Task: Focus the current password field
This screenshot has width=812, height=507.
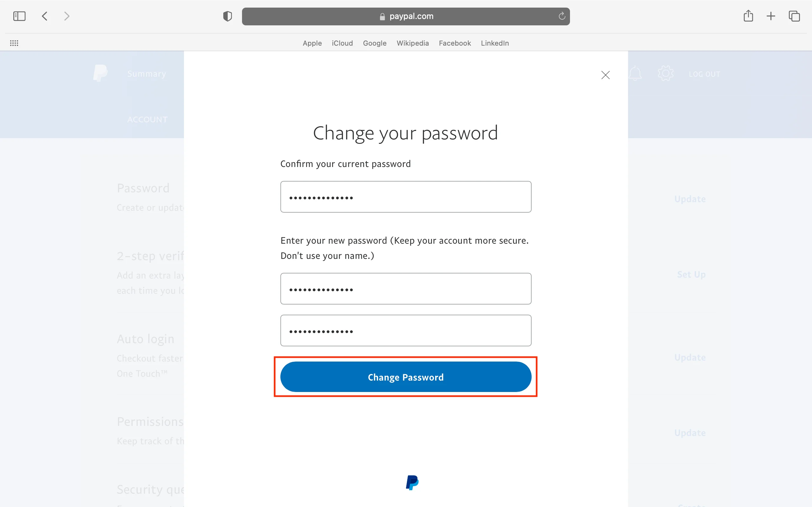Action: coord(406,197)
